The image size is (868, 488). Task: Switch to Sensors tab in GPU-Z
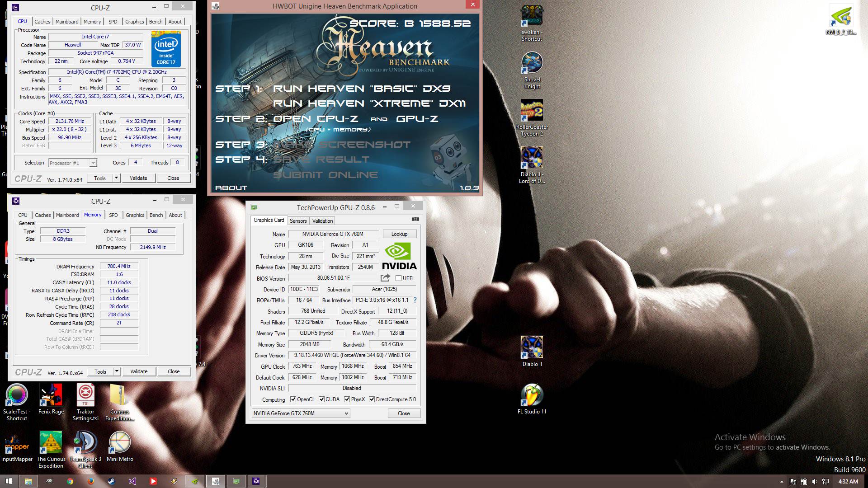(x=298, y=221)
